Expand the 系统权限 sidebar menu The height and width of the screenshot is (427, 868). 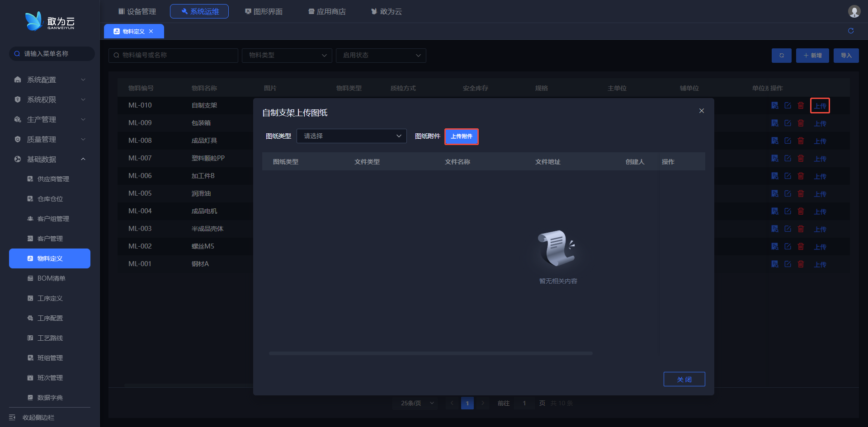click(x=50, y=99)
